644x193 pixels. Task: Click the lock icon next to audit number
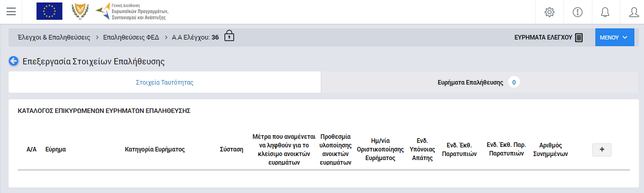click(x=229, y=36)
